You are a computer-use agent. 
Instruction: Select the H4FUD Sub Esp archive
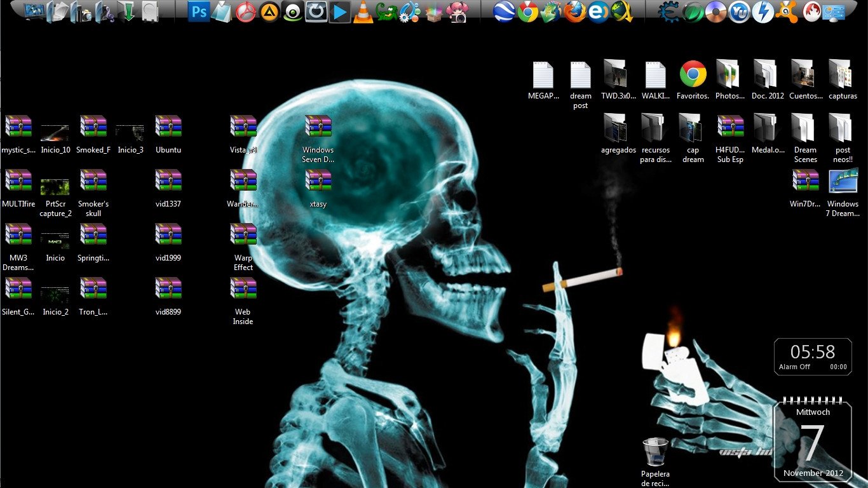tap(730, 139)
